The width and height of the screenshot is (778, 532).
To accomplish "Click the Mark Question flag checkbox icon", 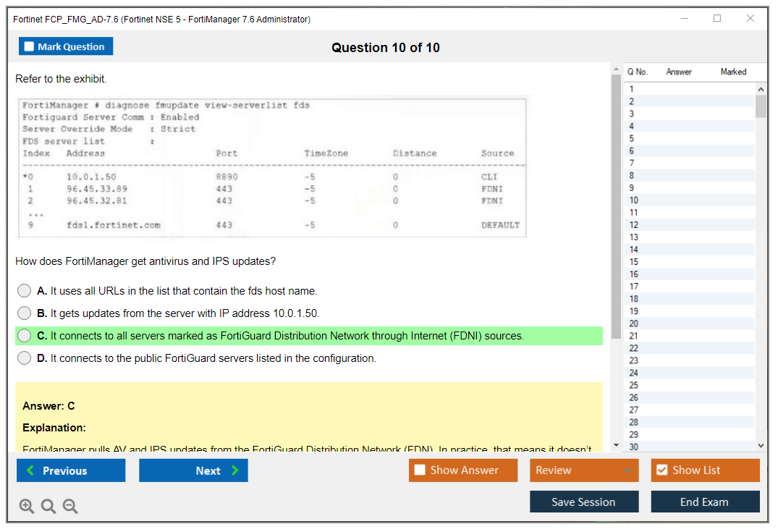I will tap(28, 46).
